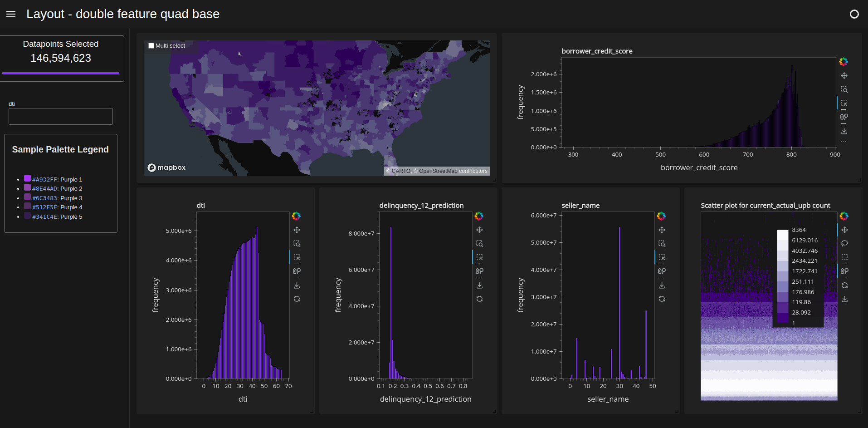Click Reset icon on seller_name chart
The image size is (868, 428).
(x=662, y=299)
